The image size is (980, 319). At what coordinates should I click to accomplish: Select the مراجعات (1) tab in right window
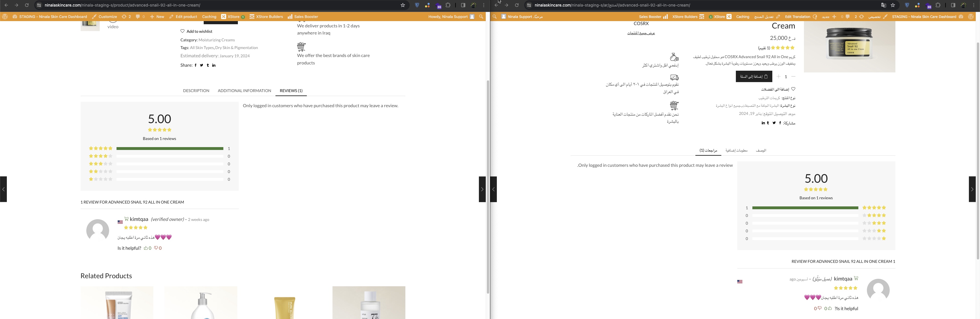709,150
